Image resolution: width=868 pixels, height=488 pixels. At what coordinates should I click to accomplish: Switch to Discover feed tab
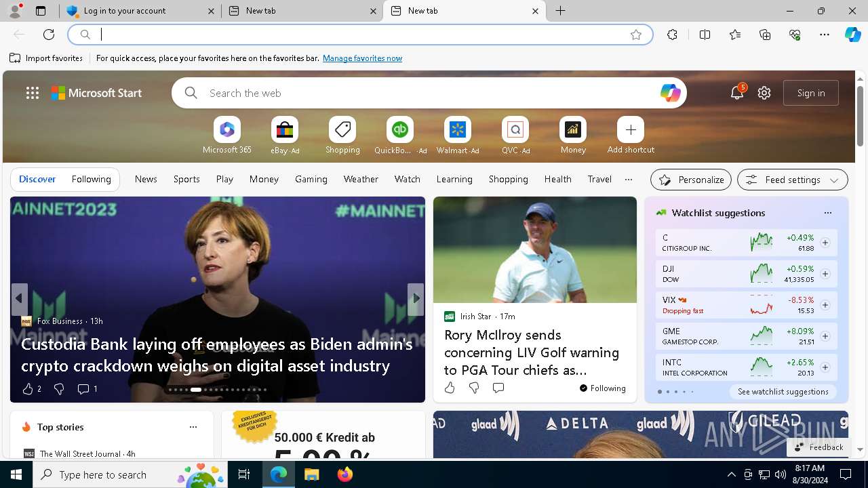pos(37,179)
